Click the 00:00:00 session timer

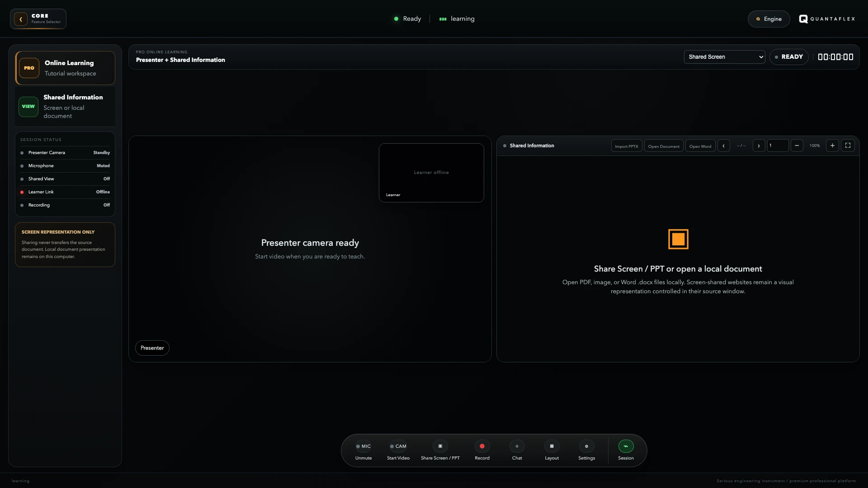[835, 57]
